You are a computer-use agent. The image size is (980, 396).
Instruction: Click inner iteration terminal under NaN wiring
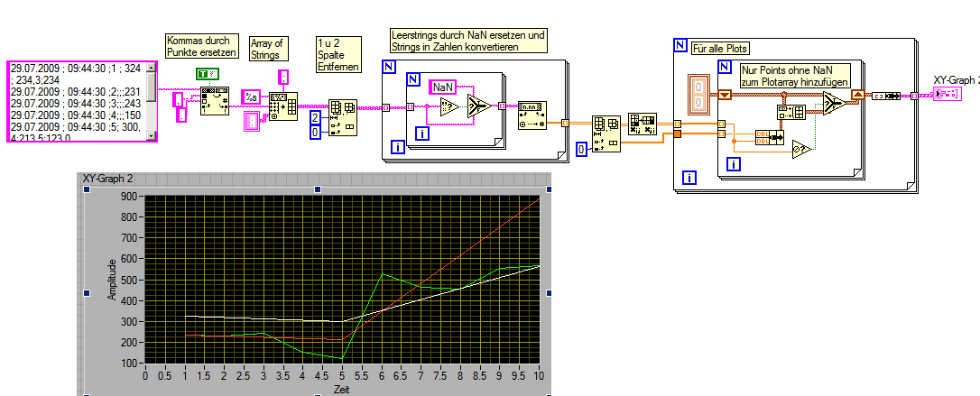coord(423,133)
